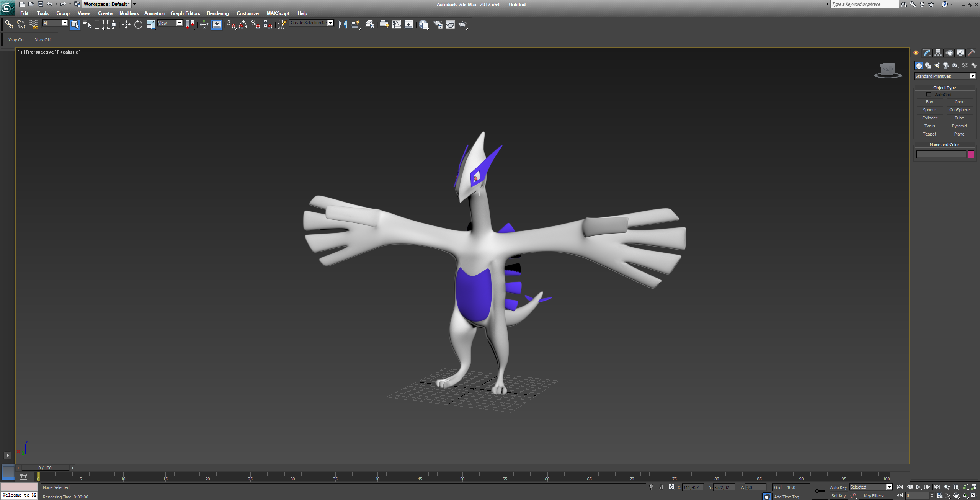
Task: Click the Teapot primitive button
Action: pyautogui.click(x=929, y=134)
